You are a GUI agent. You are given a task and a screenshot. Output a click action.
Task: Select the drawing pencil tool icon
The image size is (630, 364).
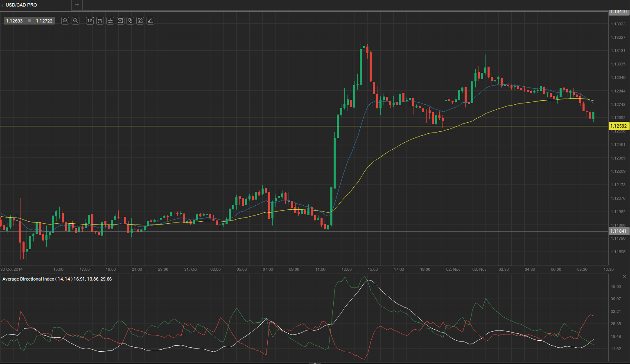pos(140,20)
